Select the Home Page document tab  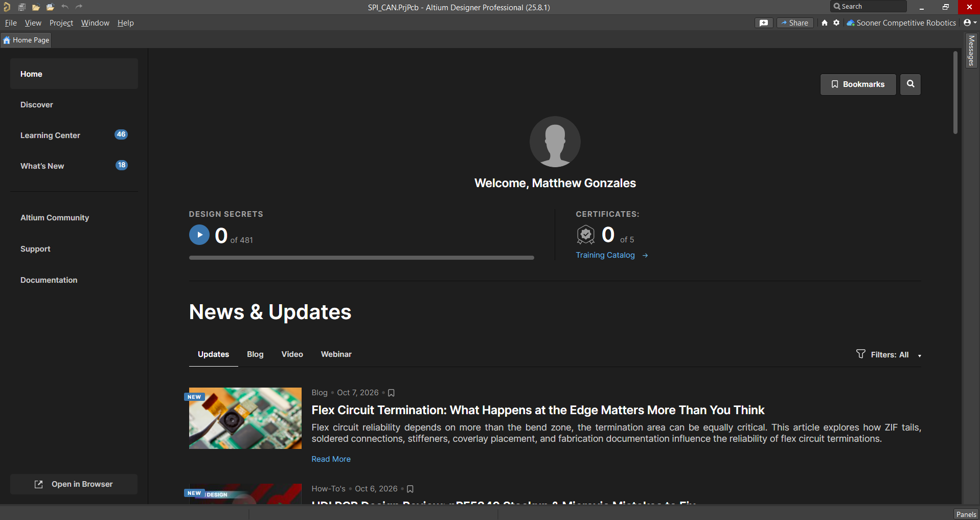click(x=26, y=40)
